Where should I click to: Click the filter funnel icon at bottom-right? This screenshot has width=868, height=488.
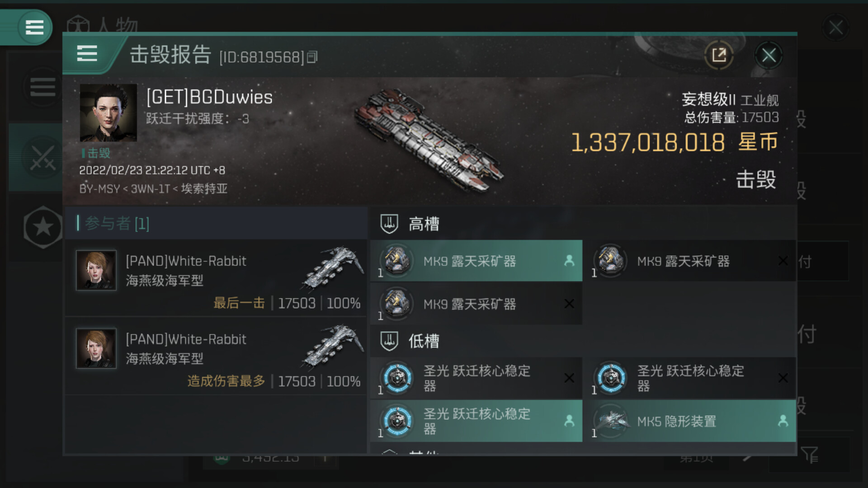[809, 455]
